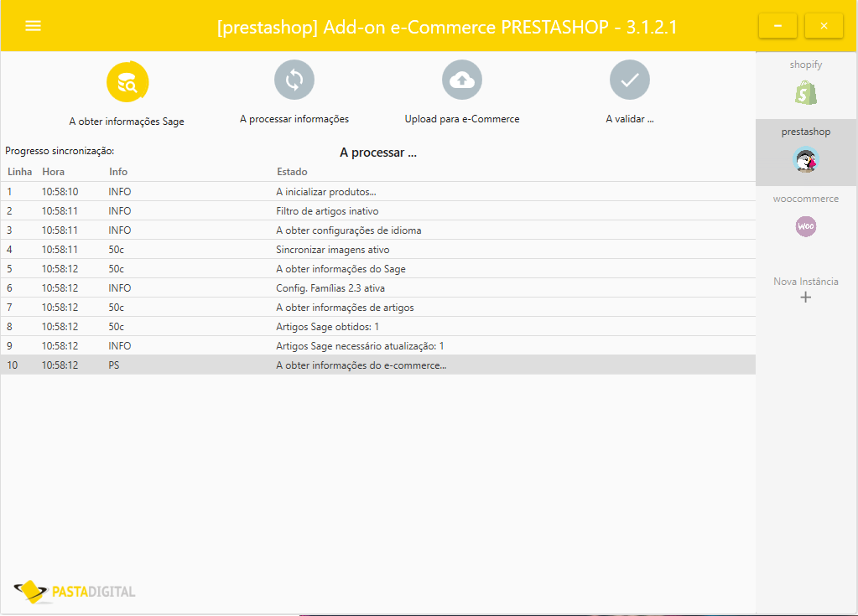Viewport: 858px width, 616px height.
Task: Close the add-on window
Action: [824, 26]
